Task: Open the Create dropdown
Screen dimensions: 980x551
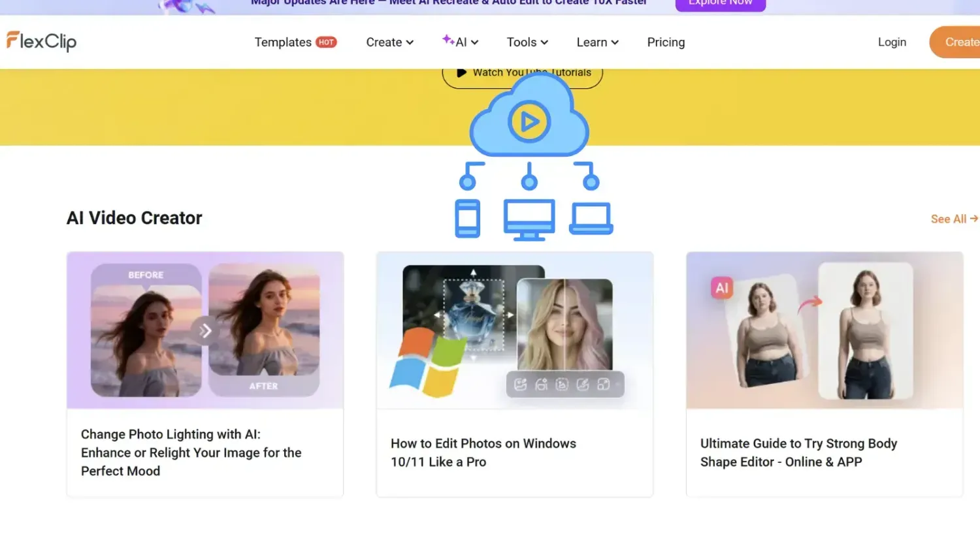Action: tap(389, 42)
